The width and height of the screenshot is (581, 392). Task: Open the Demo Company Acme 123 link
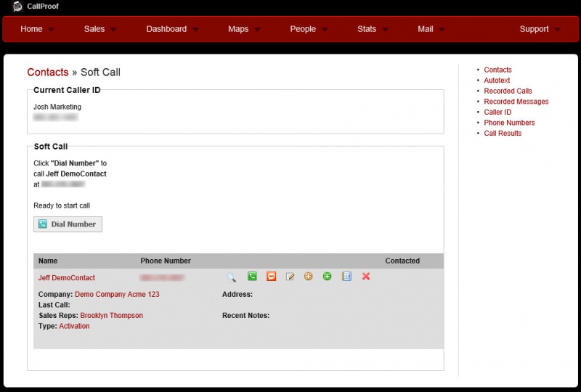(117, 295)
